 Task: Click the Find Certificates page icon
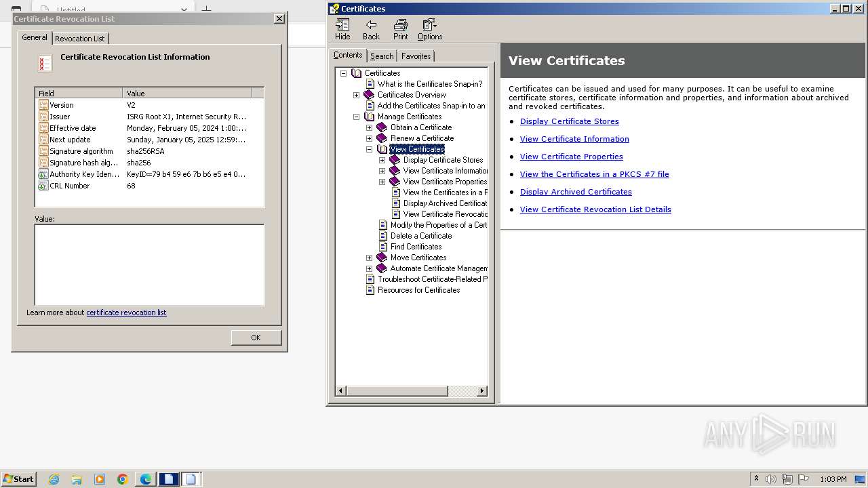click(383, 247)
